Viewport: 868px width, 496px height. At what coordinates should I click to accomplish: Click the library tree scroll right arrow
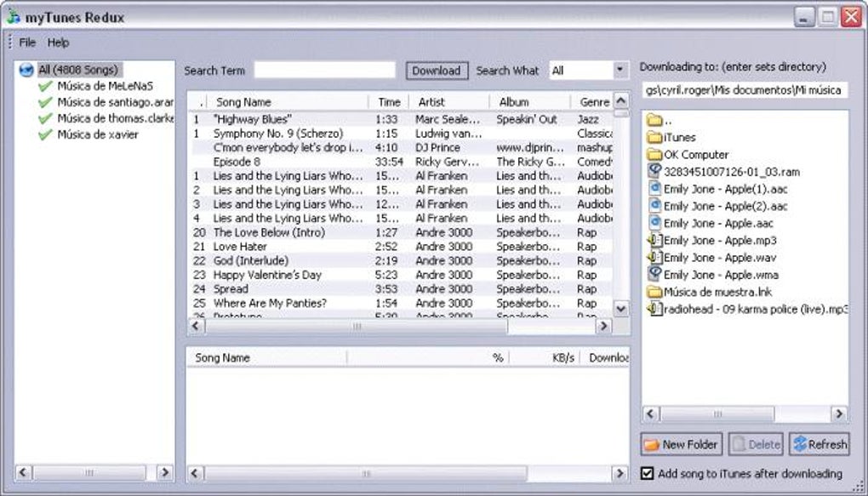(x=164, y=472)
